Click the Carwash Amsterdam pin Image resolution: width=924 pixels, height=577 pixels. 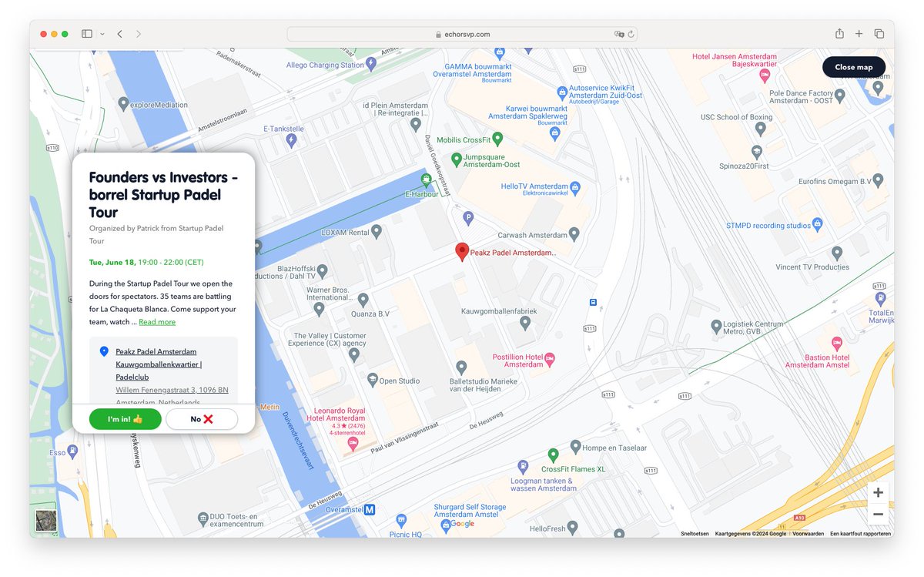click(x=573, y=233)
